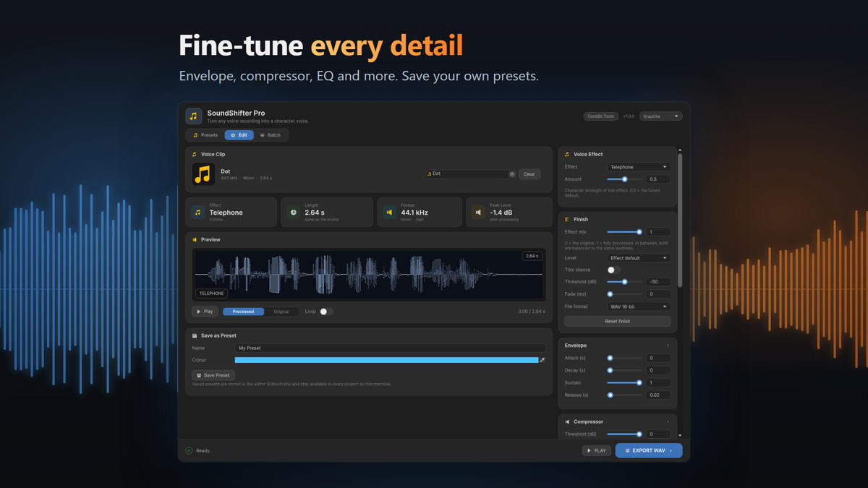This screenshot has width=868, height=488.
Task: Click the Fade (ms) slider
Action: (x=624, y=294)
